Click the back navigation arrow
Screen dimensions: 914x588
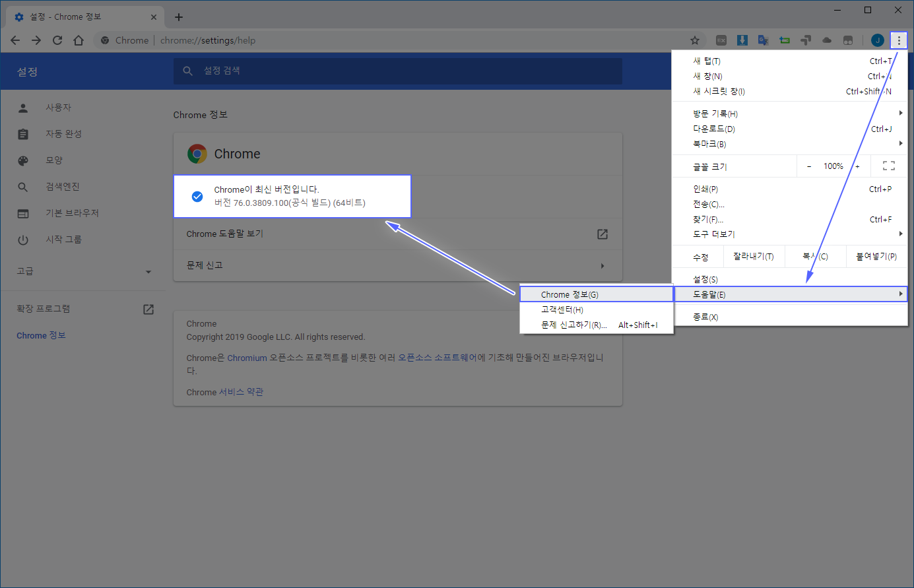pyautogui.click(x=15, y=40)
